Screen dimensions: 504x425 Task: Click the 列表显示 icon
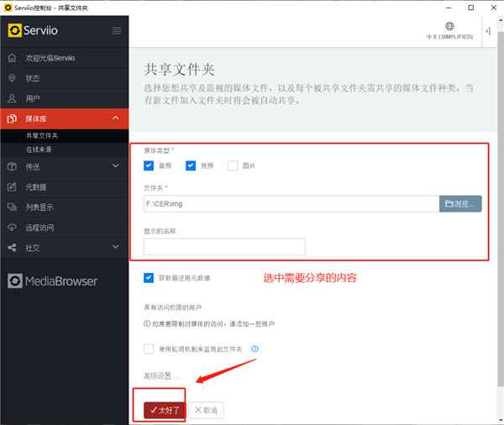pyautogui.click(x=12, y=207)
